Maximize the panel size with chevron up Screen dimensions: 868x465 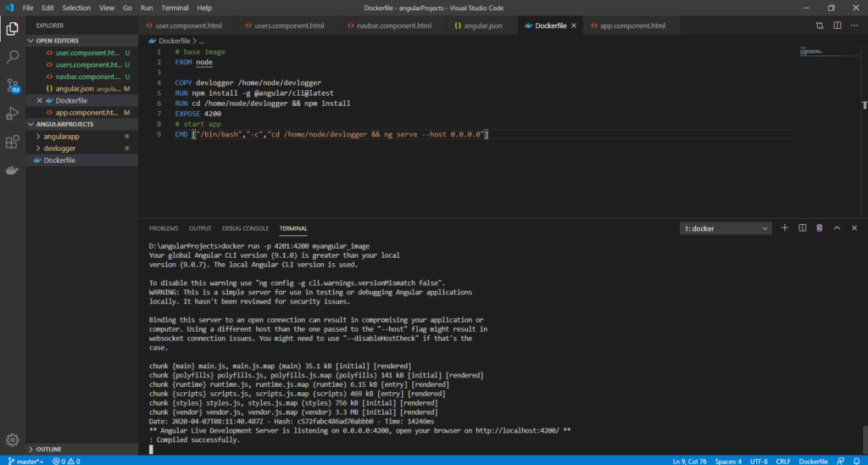(837, 228)
